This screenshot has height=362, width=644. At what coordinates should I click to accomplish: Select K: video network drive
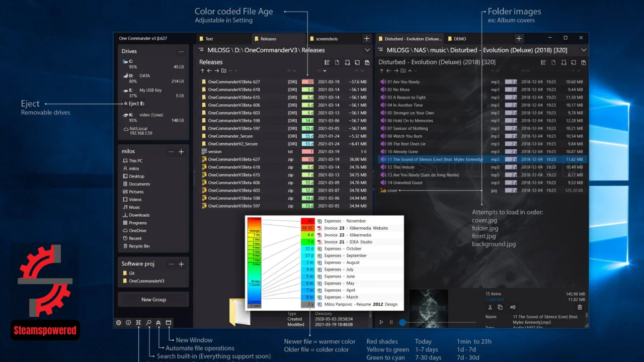(153, 117)
